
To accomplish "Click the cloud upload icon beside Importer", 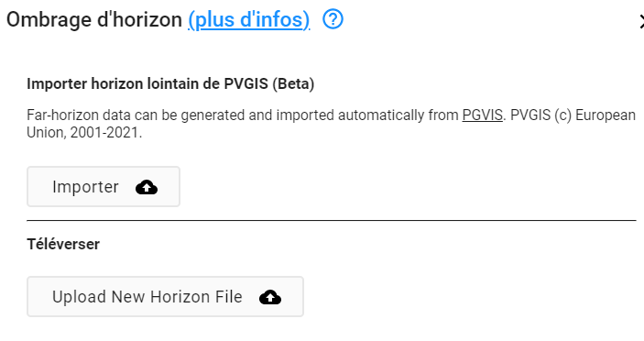I will tap(147, 187).
